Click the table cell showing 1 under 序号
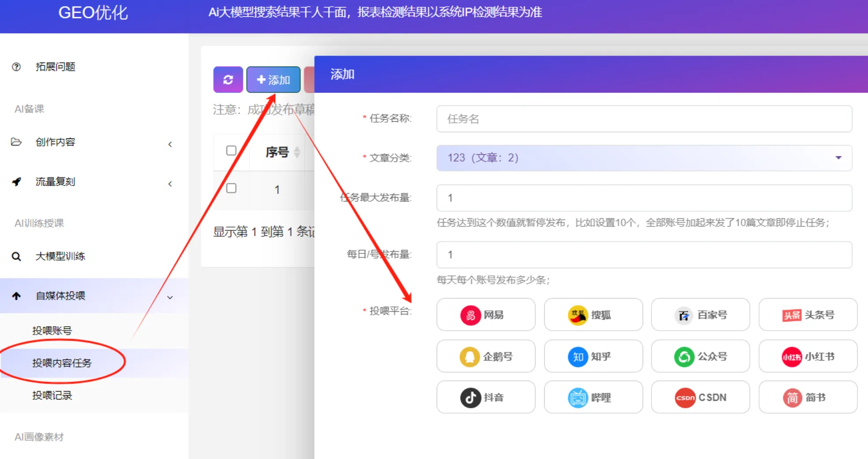Screen dimensions: 868x459 (x=277, y=190)
